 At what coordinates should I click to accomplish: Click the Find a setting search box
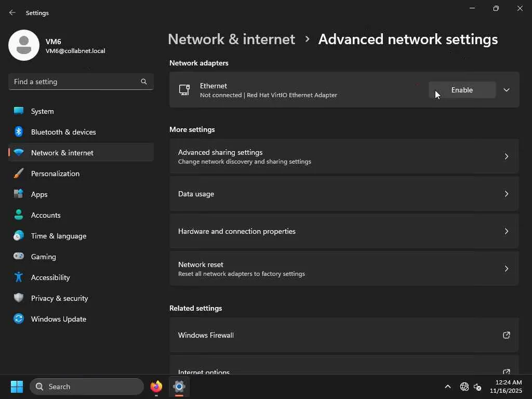pos(75,82)
